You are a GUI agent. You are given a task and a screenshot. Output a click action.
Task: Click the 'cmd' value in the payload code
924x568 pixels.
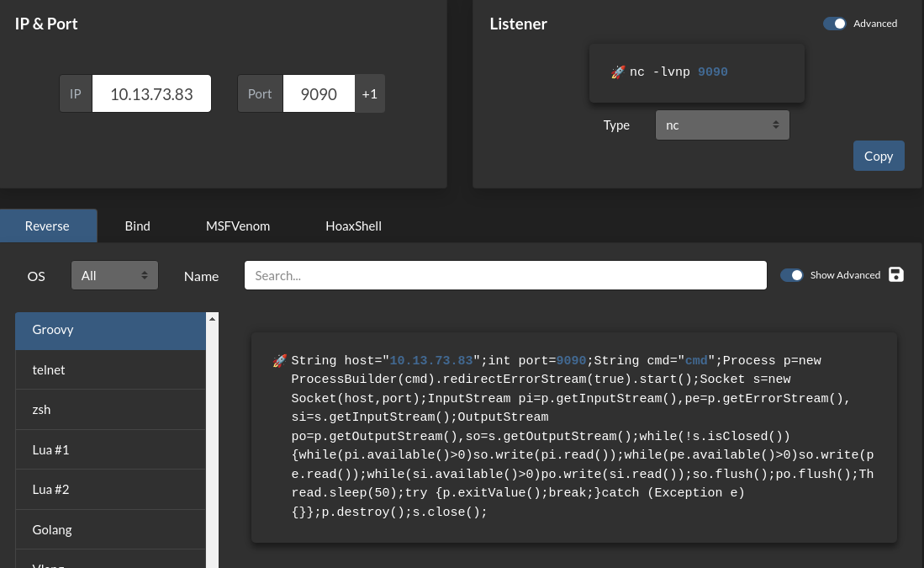pos(696,360)
